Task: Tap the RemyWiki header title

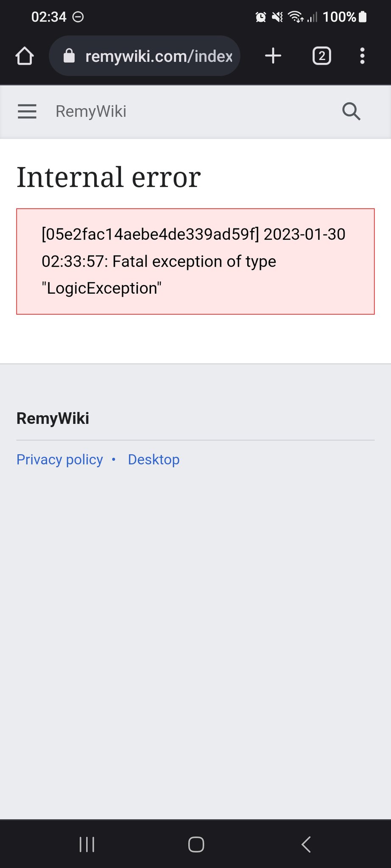Action: coord(91,111)
